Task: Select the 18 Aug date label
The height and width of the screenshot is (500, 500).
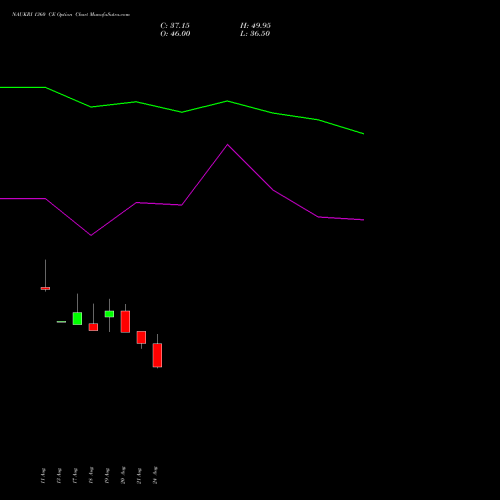Action: [91, 476]
